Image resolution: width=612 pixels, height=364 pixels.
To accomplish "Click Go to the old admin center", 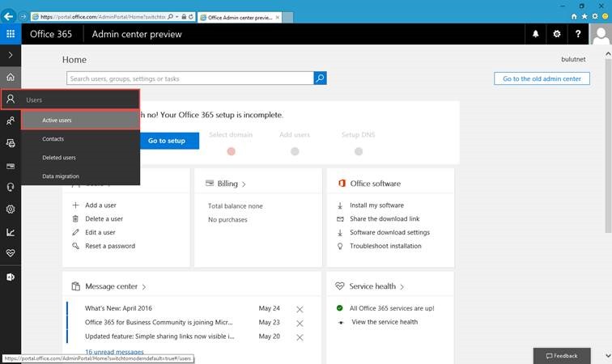I will point(542,78).
